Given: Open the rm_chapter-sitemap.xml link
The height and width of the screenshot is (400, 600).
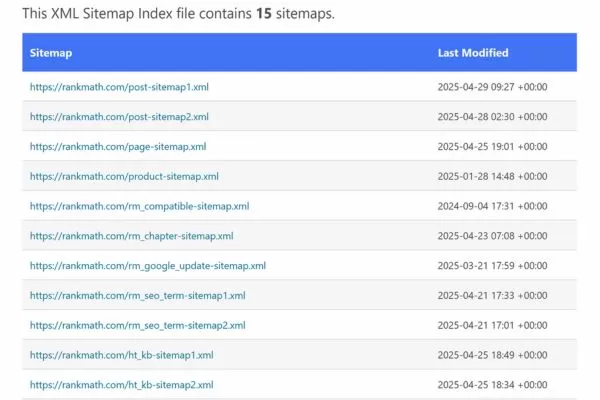Looking at the screenshot, I should point(132,236).
